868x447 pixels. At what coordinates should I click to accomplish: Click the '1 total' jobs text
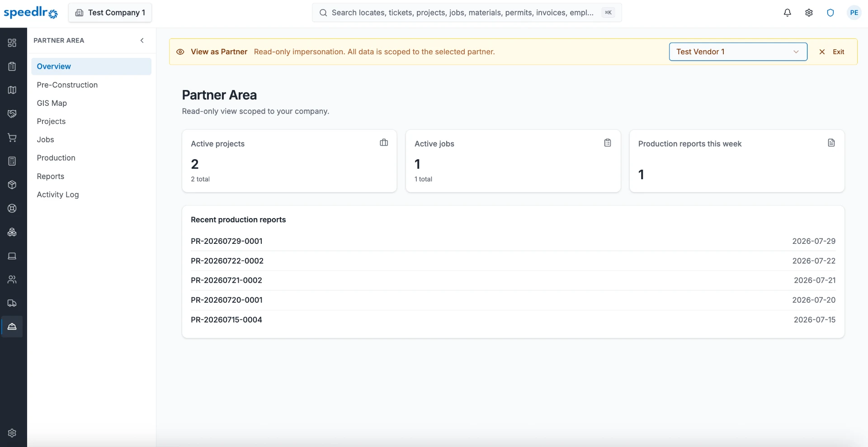(x=423, y=179)
